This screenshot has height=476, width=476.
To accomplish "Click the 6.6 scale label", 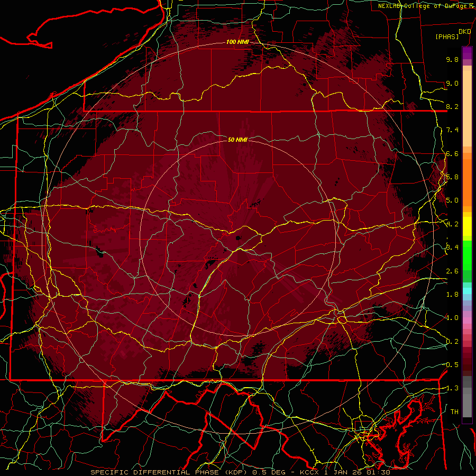I will tap(452, 153).
